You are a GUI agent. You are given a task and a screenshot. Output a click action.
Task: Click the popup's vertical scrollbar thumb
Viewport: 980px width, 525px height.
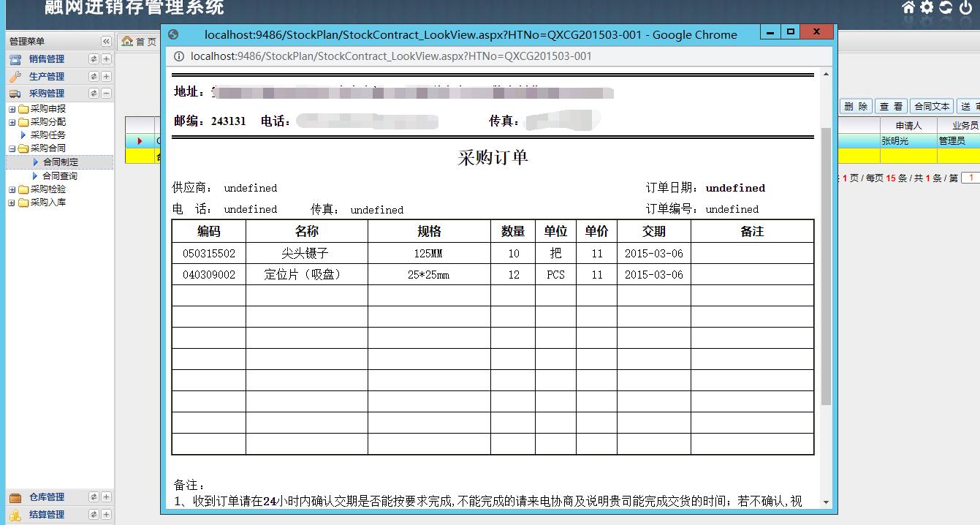coord(826,263)
